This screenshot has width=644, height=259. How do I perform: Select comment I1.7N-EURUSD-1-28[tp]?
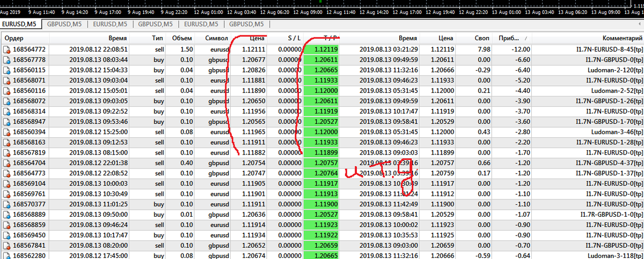point(609,143)
